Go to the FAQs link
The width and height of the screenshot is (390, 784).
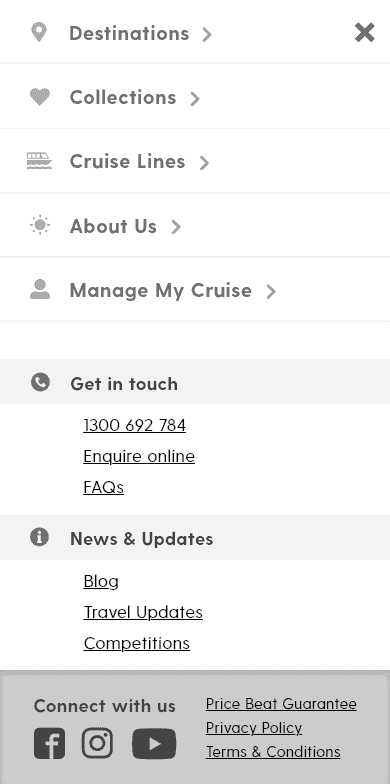[x=104, y=488]
